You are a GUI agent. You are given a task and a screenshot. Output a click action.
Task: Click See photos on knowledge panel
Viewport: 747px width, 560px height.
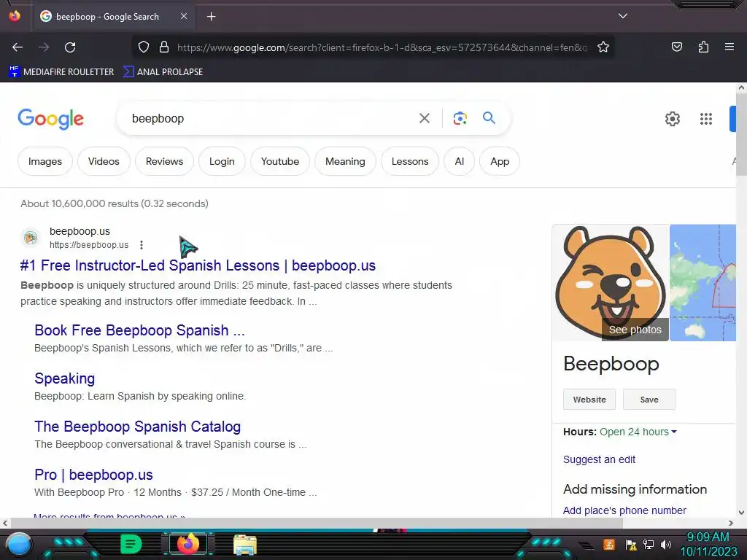tap(635, 330)
